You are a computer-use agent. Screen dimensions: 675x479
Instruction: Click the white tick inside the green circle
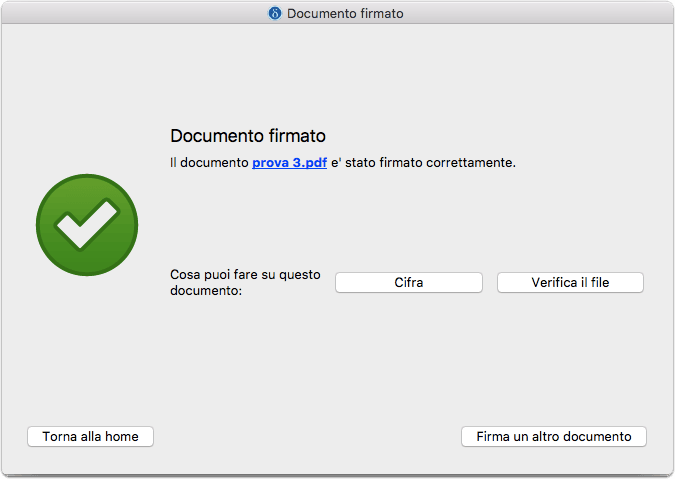pos(87,224)
